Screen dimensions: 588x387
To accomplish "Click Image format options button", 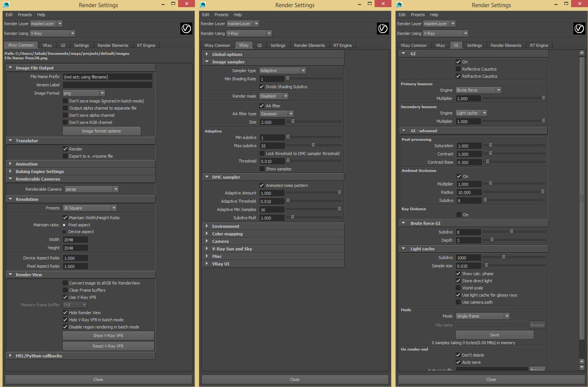I will click(x=101, y=131).
